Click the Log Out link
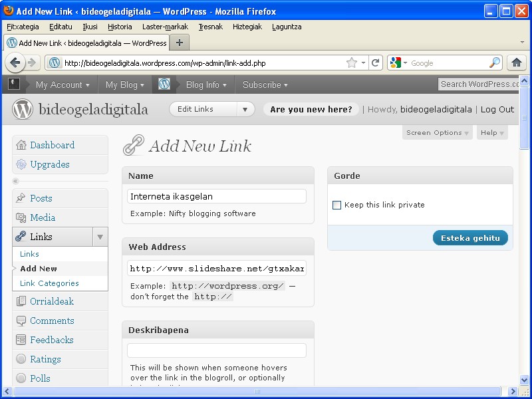This screenshot has width=532, height=399. (x=497, y=109)
